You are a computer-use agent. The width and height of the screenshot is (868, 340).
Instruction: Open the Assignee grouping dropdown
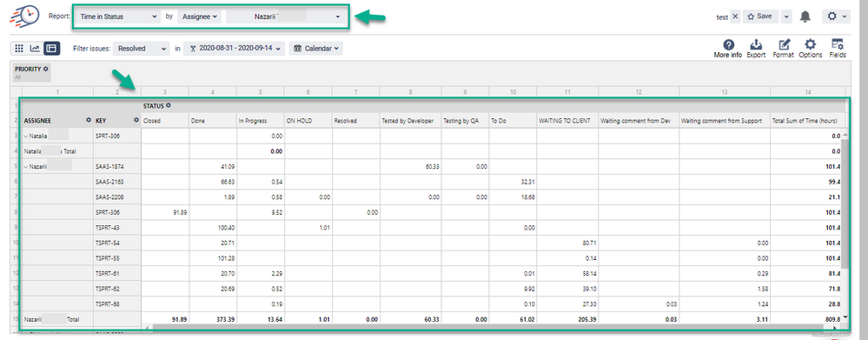click(200, 17)
